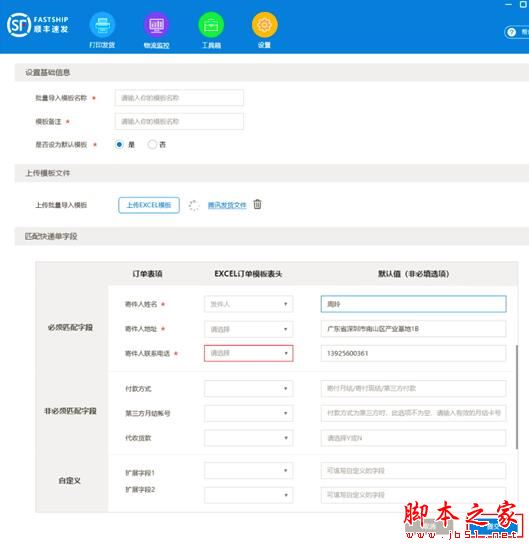Open the 寄件人联系电话 header dropdown
The image size is (529, 546).
tap(248, 353)
